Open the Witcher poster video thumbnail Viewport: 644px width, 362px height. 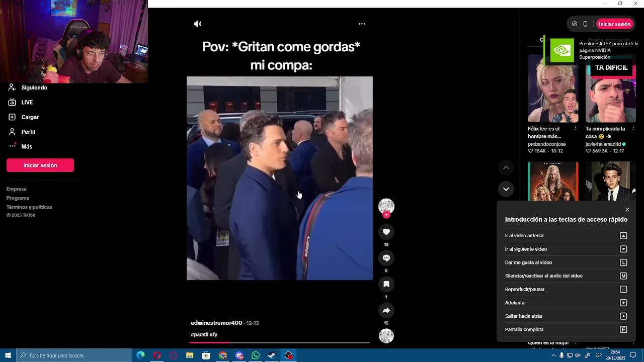553,181
